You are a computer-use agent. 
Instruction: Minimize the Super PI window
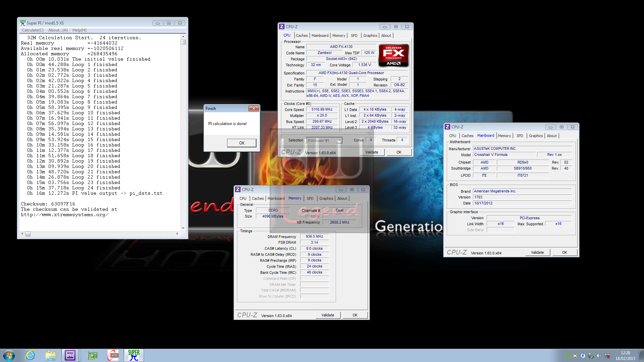(158, 23)
